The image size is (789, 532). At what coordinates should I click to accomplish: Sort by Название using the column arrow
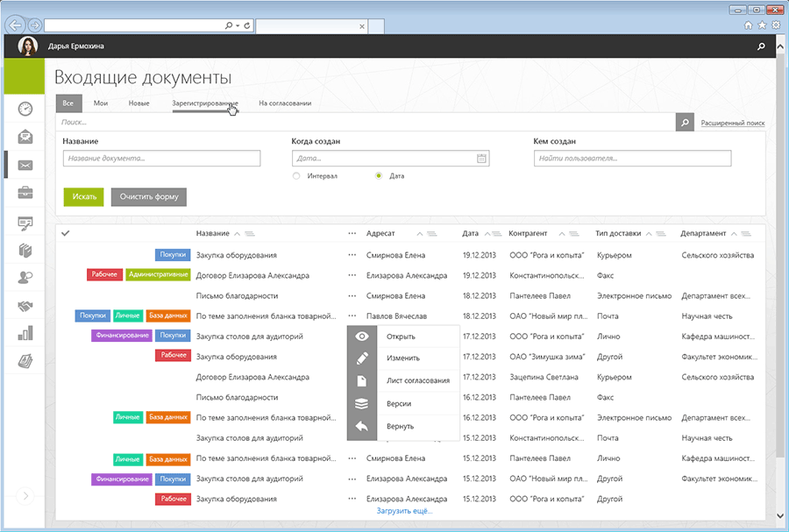click(238, 234)
